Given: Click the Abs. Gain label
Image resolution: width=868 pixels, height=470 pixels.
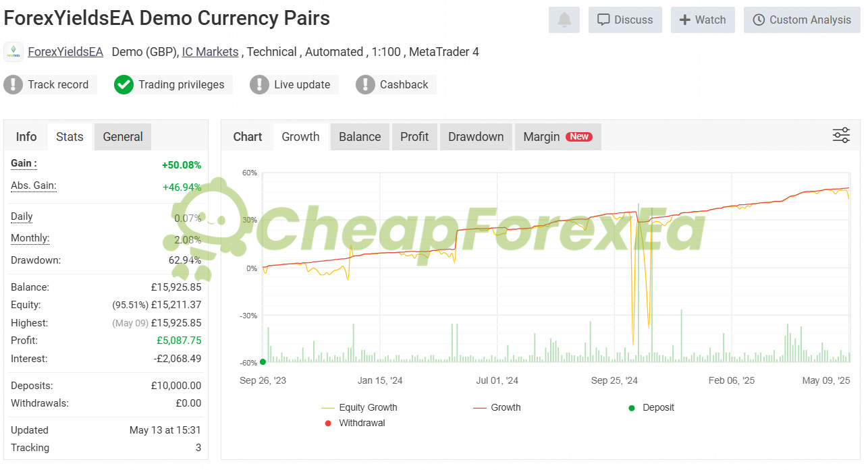Looking at the screenshot, I should (34, 185).
